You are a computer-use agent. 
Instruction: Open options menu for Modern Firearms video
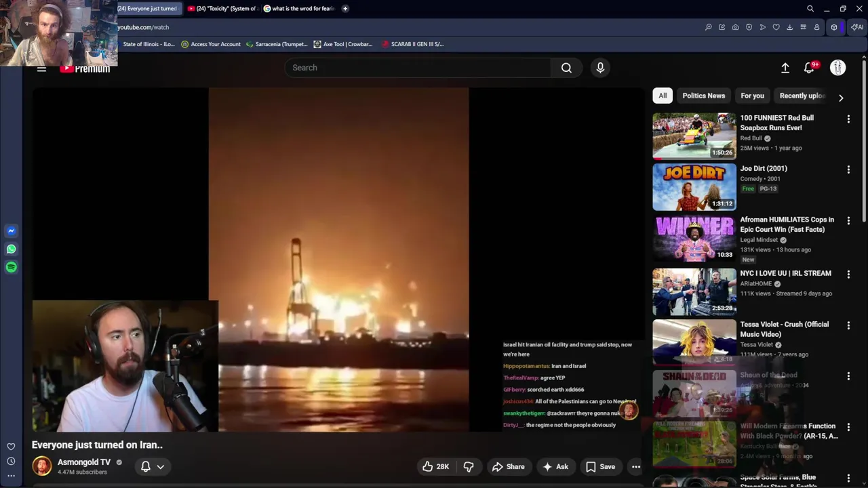point(848,427)
